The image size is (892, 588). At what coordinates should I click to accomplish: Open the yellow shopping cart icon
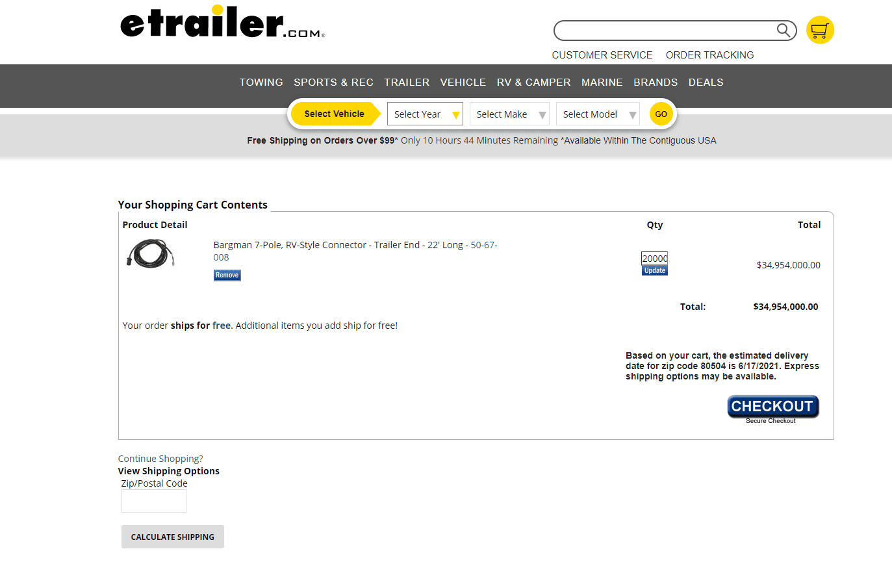click(820, 30)
